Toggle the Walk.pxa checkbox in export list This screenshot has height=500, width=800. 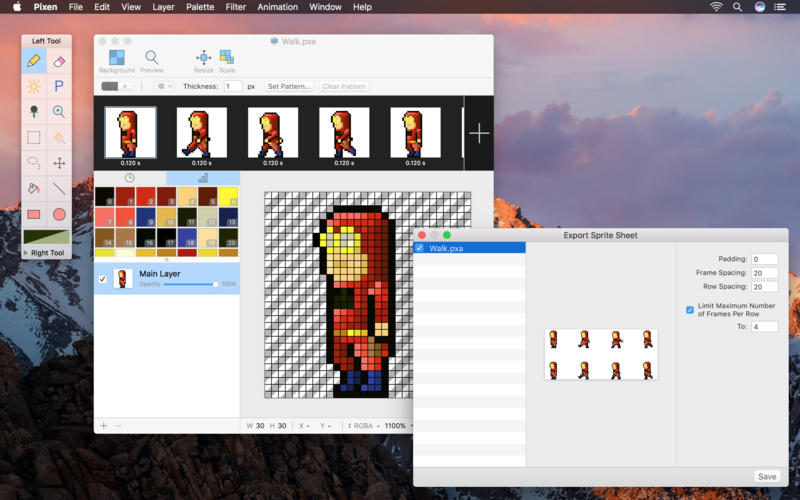tap(420, 248)
